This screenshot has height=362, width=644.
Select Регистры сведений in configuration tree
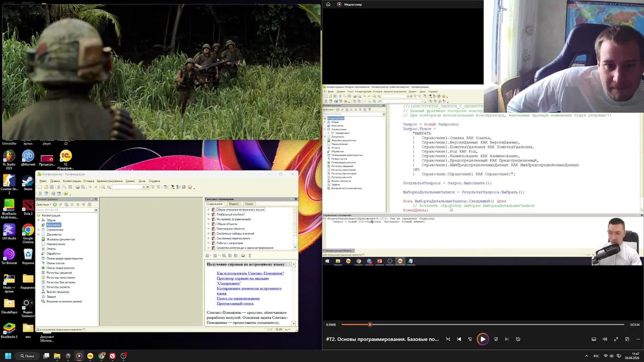point(59,273)
